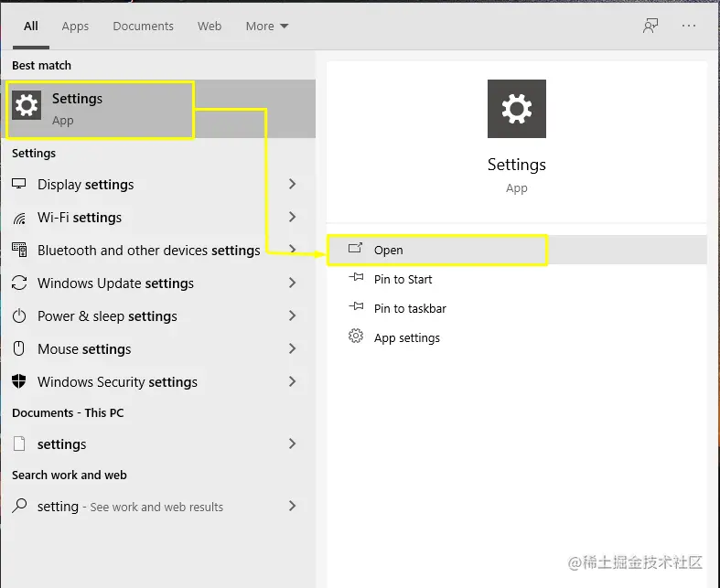Expand the settings document result chevron

tap(292, 444)
